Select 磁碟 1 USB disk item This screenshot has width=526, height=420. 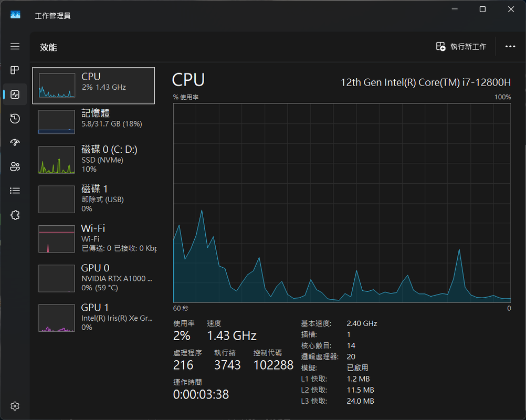(x=93, y=199)
